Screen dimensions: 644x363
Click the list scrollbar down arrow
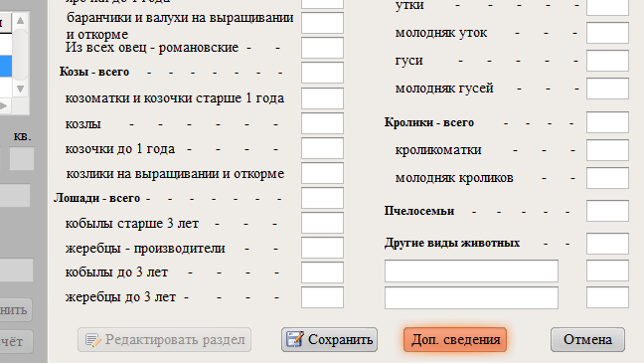click(20, 89)
